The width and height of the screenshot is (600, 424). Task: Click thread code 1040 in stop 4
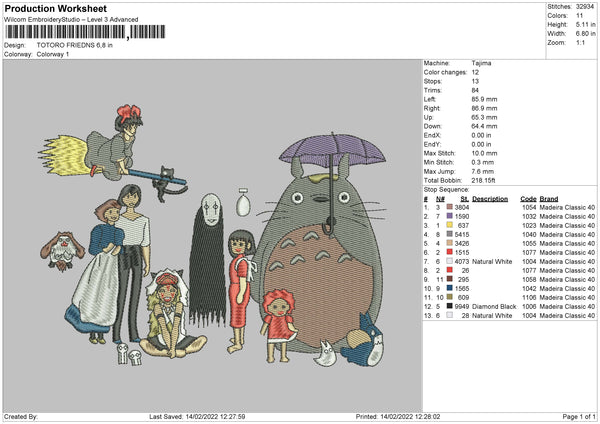click(x=529, y=234)
